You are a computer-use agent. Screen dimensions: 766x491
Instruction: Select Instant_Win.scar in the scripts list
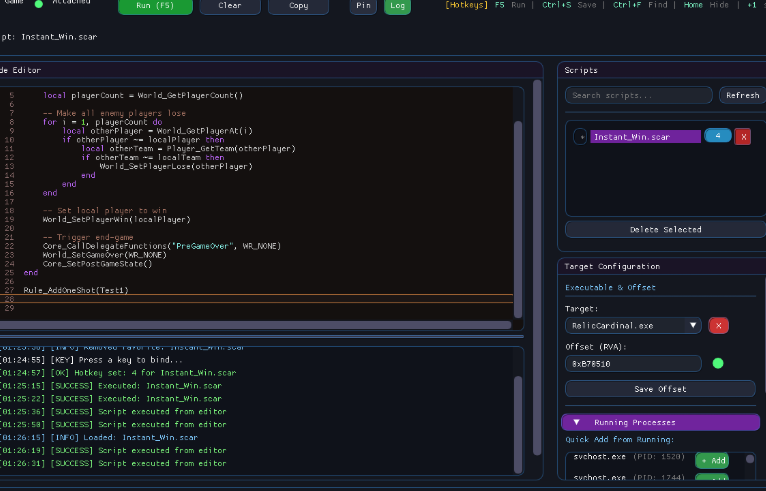pos(644,137)
